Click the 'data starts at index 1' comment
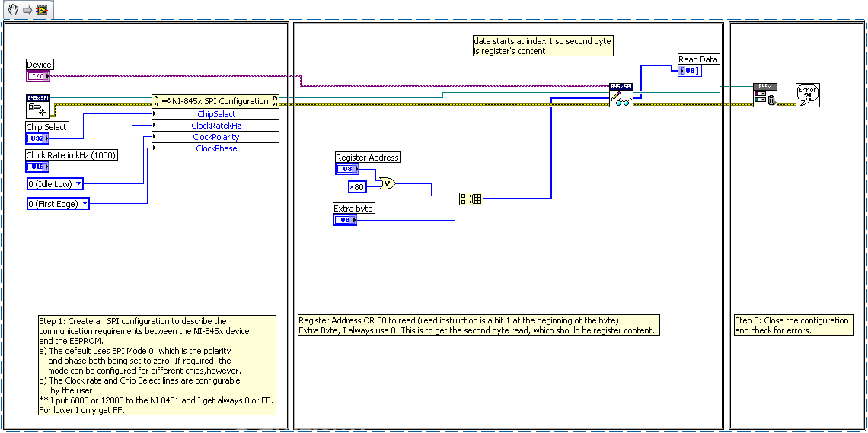The height and width of the screenshot is (433, 868). 542,46
